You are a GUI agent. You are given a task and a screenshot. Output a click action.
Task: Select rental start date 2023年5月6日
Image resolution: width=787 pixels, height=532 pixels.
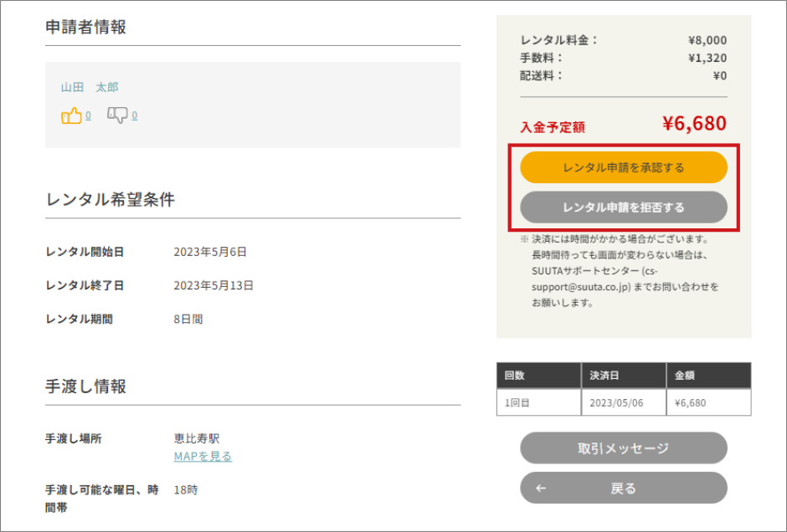tap(210, 252)
